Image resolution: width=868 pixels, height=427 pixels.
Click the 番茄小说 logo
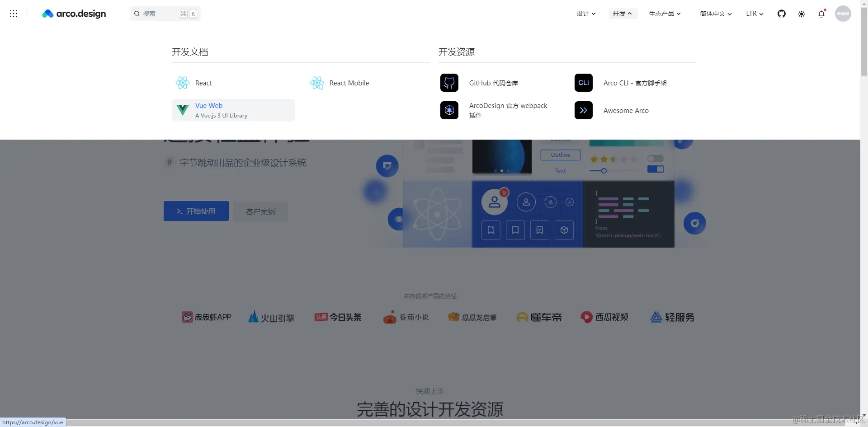406,317
